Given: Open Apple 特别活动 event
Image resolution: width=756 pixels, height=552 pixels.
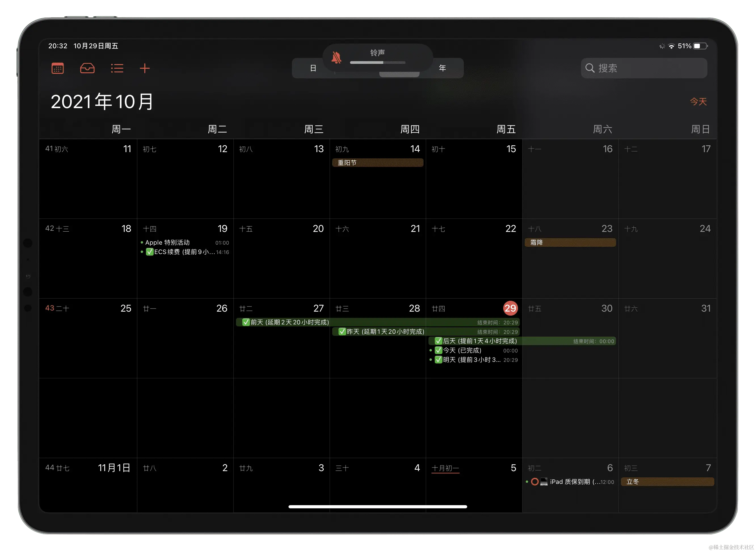Looking at the screenshot, I should [185, 243].
